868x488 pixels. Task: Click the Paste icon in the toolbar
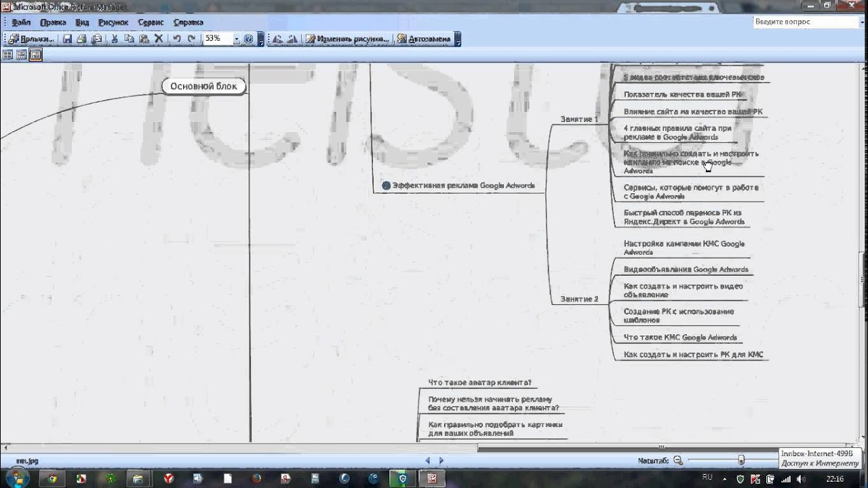click(x=144, y=39)
